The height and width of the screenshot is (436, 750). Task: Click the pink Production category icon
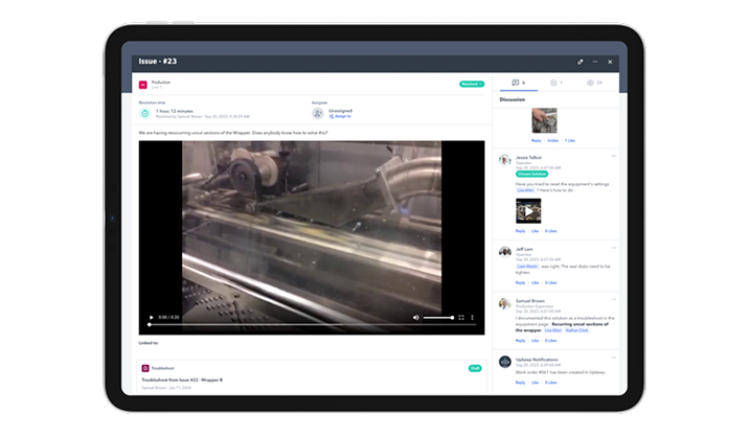pos(143,85)
